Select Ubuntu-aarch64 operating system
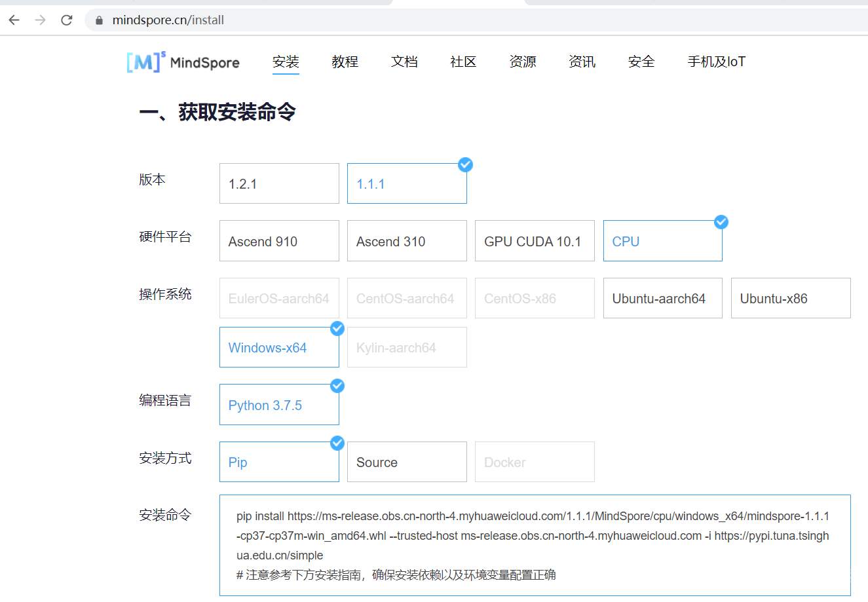This screenshot has height=602, width=868. (x=662, y=298)
